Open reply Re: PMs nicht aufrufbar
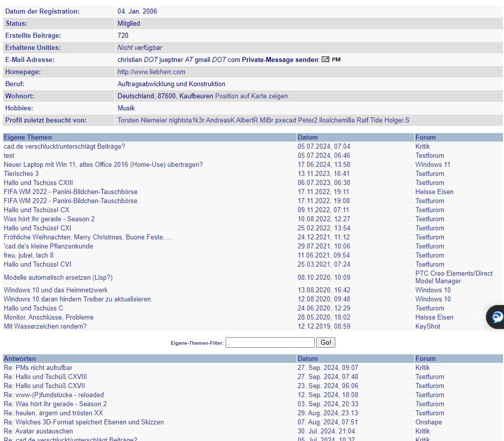This screenshot has height=441, width=504. [38, 367]
